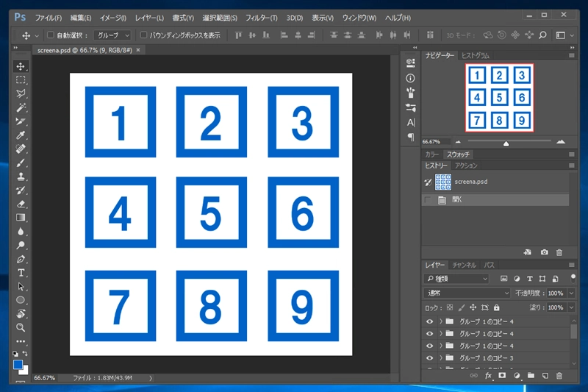Image resolution: width=588 pixels, height=392 pixels.
Task: Select the Ellipse shape tool
Action: [21, 300]
